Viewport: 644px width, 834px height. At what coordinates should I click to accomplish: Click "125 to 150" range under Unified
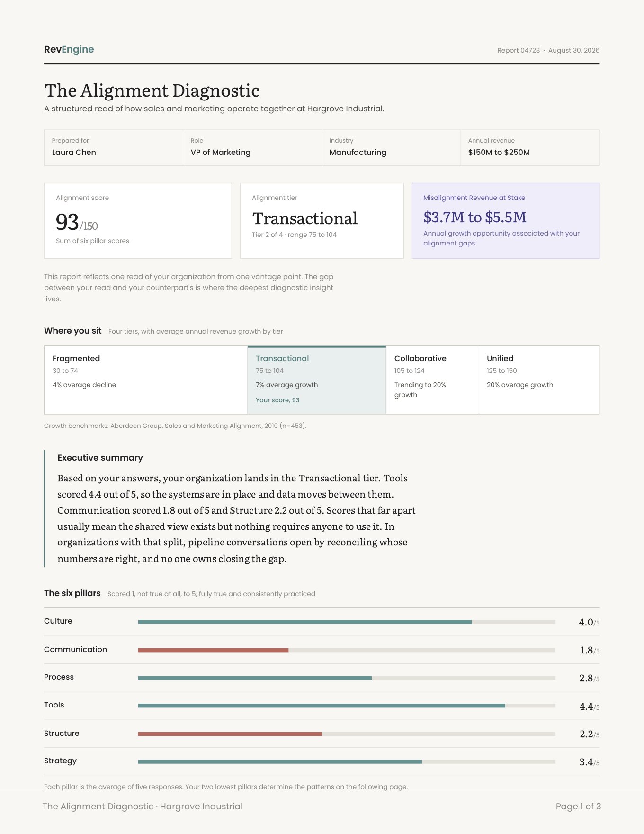(x=502, y=371)
